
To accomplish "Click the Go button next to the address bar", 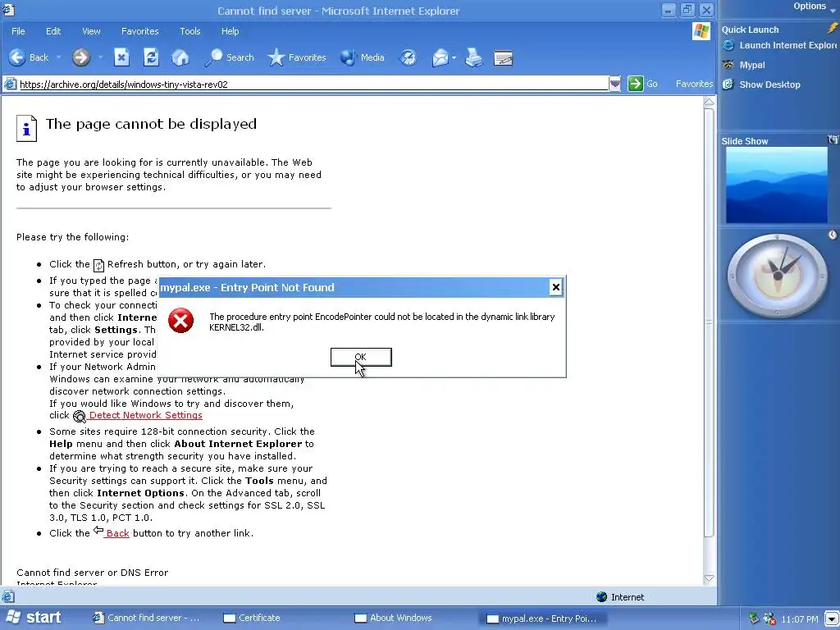I will point(643,84).
